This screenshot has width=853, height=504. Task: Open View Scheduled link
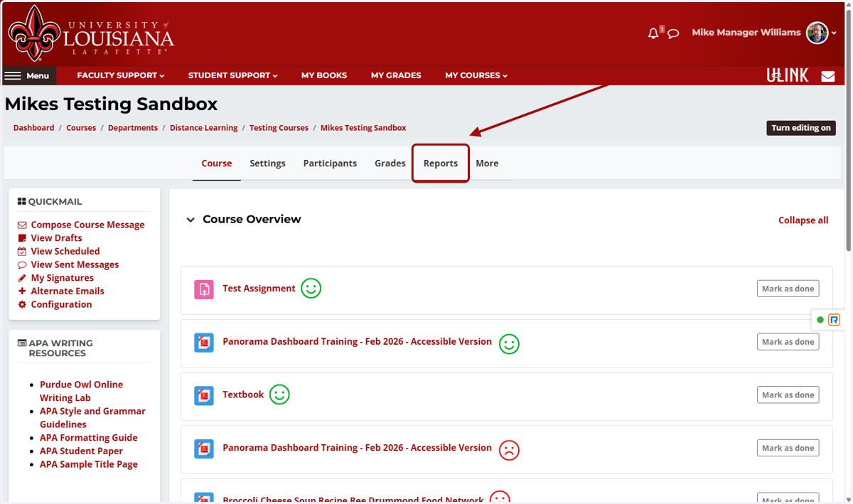click(65, 252)
